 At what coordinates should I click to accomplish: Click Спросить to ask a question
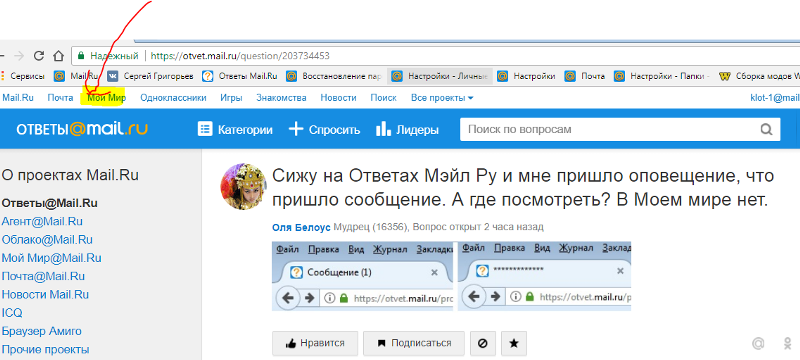(x=324, y=130)
